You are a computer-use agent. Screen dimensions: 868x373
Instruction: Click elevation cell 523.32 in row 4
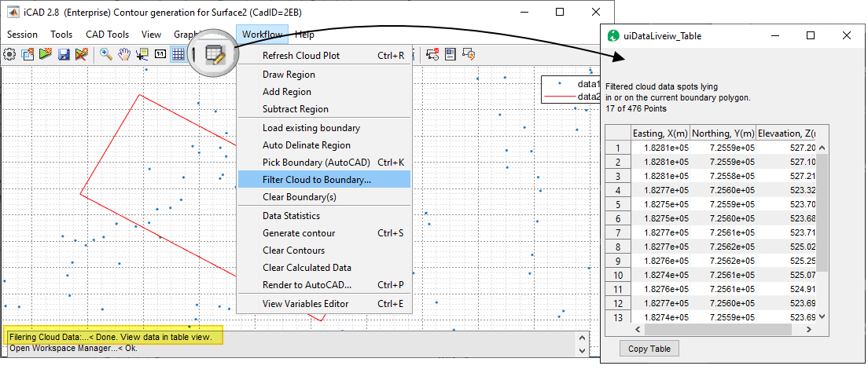click(x=786, y=190)
